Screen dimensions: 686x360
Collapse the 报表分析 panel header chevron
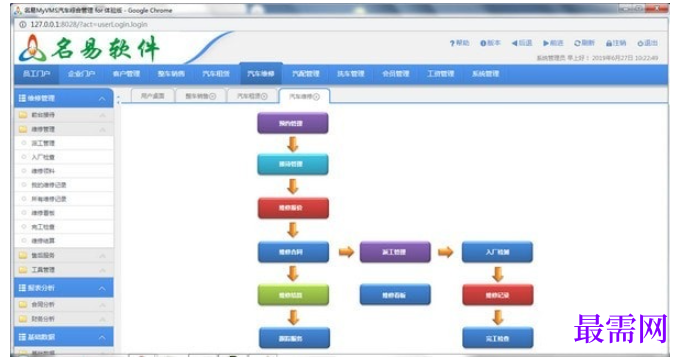pos(102,288)
